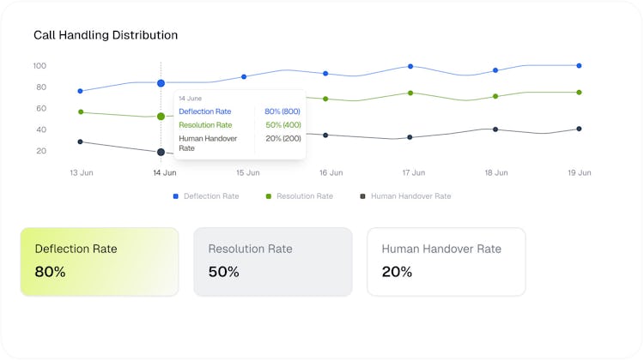The image size is (644, 361).
Task: Select the Human Handover Rate 20% card
Action: pyautogui.click(x=447, y=262)
